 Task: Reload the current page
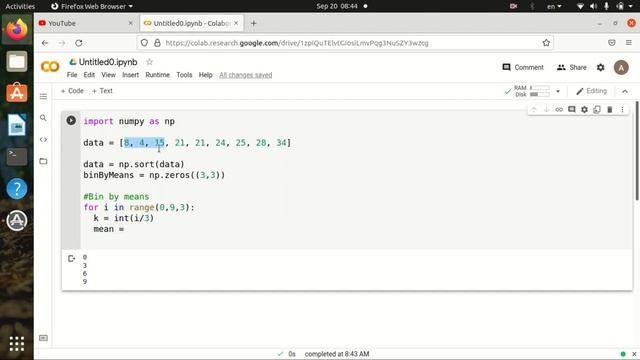pos(79,43)
